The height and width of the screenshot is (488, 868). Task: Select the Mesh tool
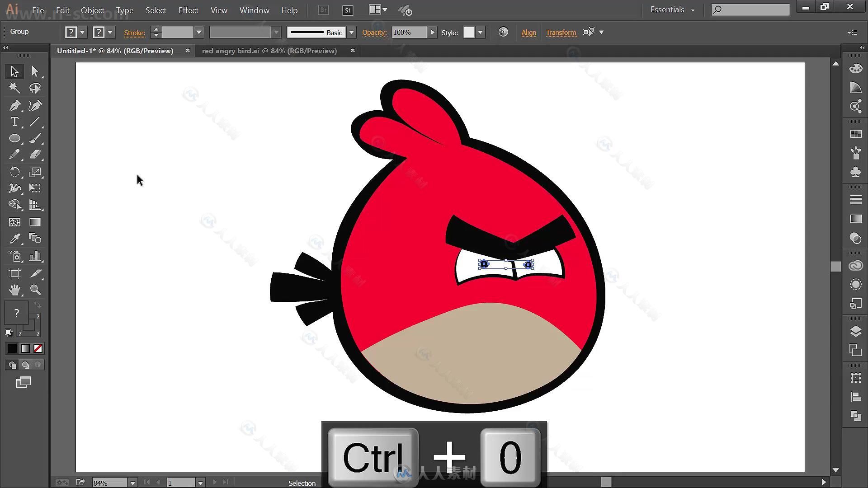coord(14,222)
